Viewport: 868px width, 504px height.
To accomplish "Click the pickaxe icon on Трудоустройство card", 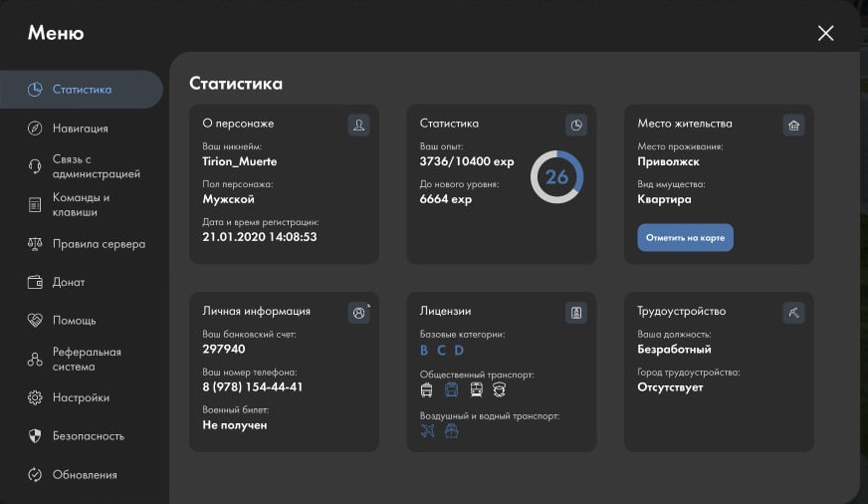I will [793, 313].
